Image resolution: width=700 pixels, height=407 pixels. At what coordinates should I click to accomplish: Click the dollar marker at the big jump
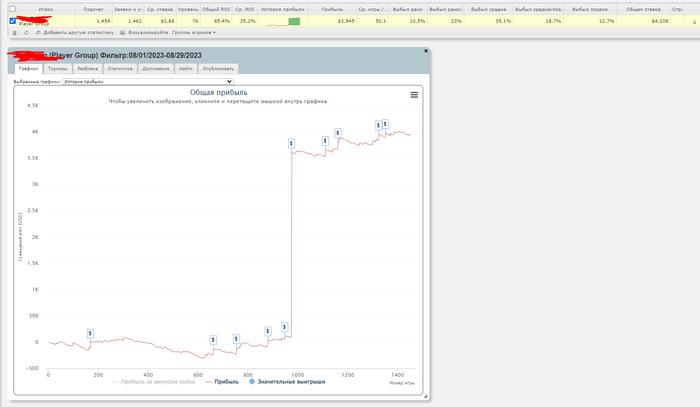point(291,144)
